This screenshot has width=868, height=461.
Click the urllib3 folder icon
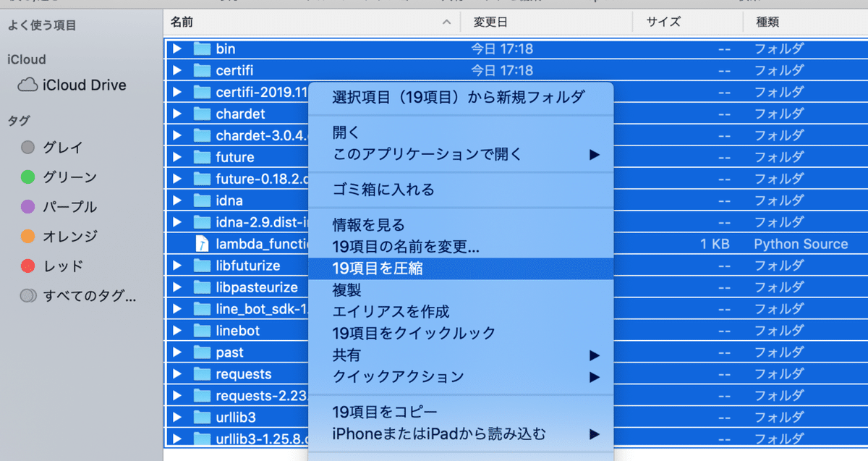click(203, 418)
